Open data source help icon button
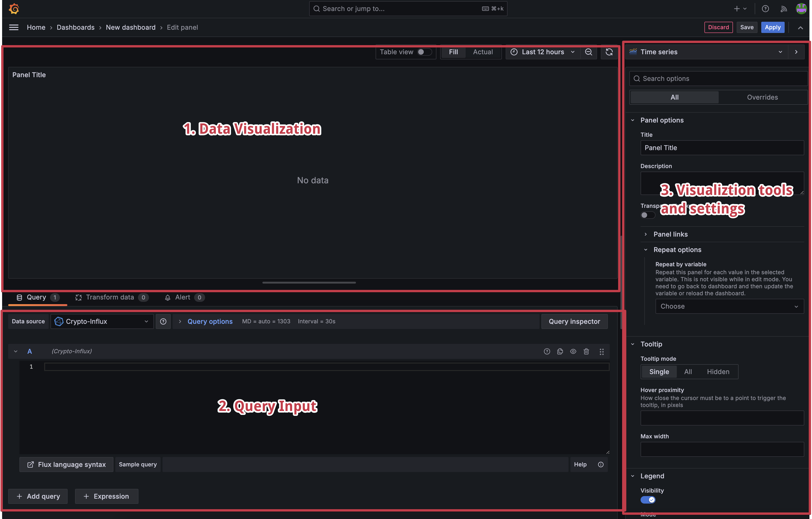Viewport: 812px width, 519px height. [x=163, y=321]
